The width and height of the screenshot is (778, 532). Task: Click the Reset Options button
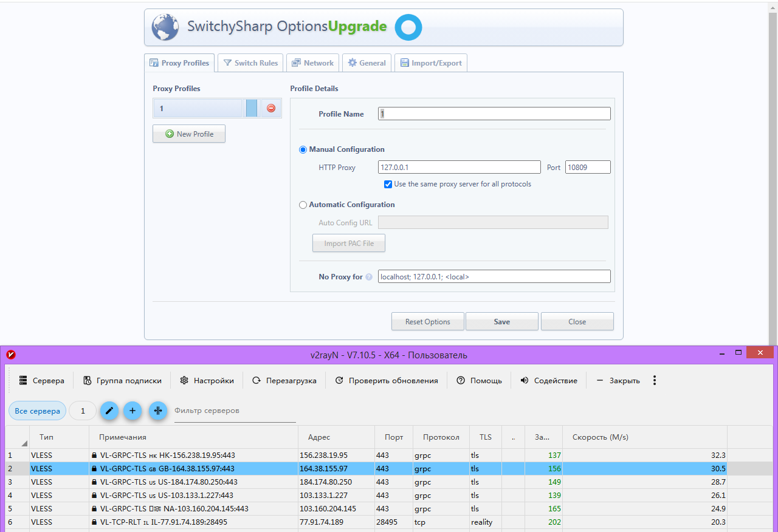coord(428,322)
